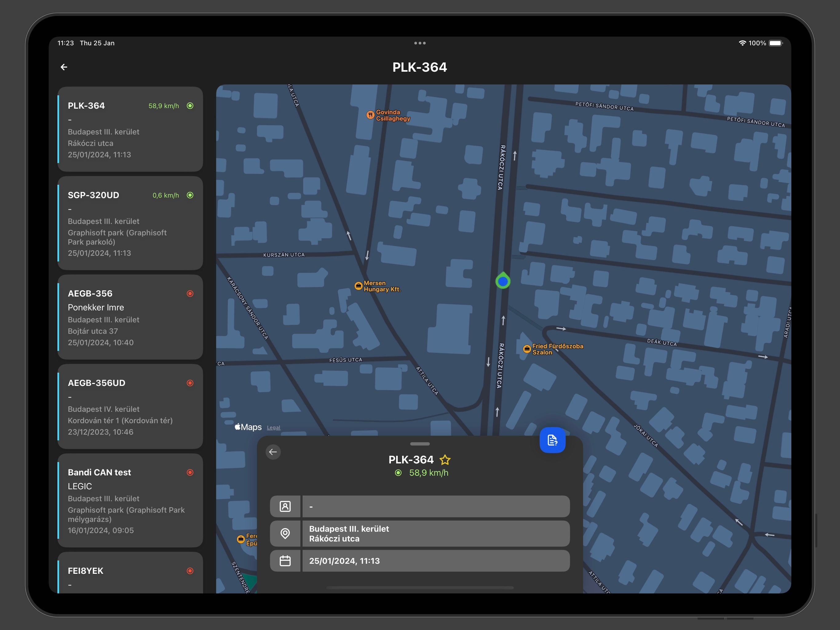Go back using the top-left arrow
840x630 pixels.
tap(64, 67)
